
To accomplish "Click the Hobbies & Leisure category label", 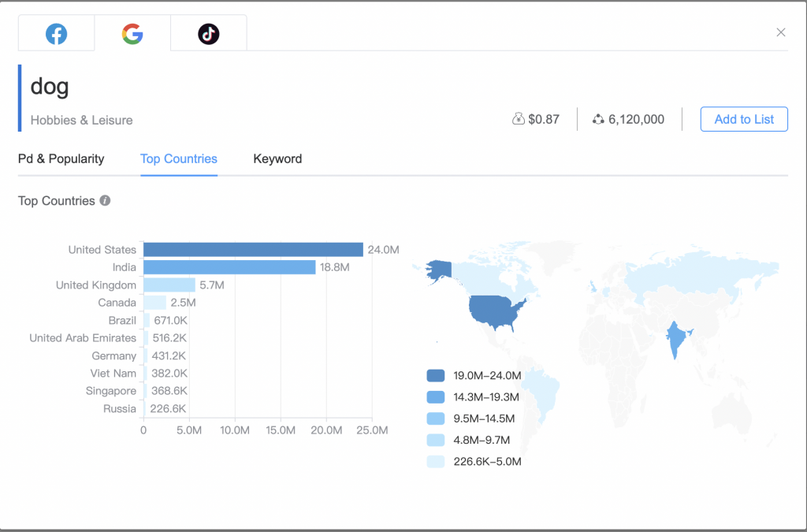I will tap(81, 121).
